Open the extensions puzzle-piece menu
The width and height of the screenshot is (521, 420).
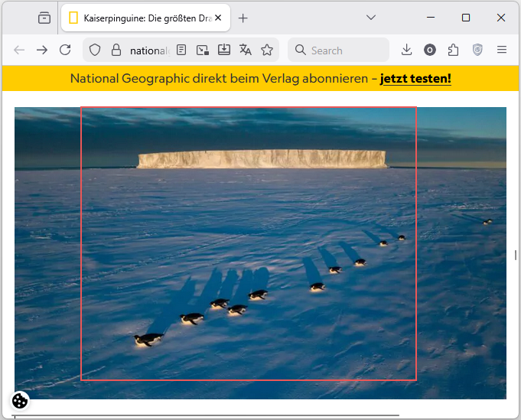(453, 50)
